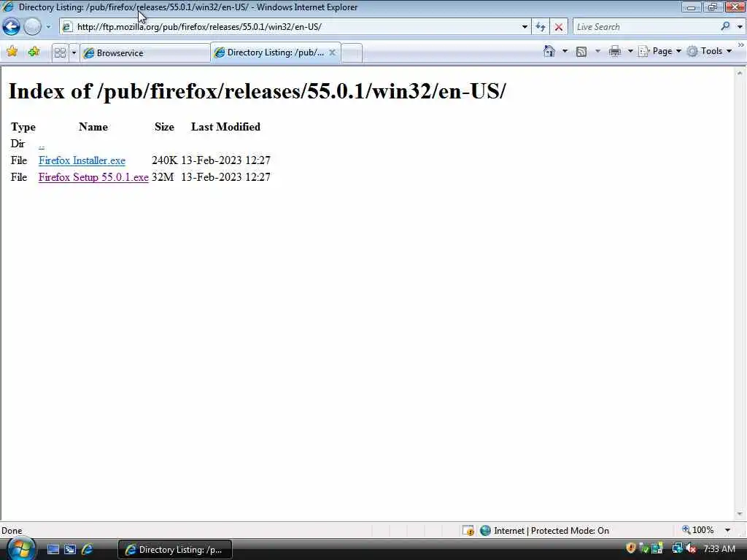The image size is (747, 560).
Task: Click the IE logo in title bar
Action: point(8,7)
